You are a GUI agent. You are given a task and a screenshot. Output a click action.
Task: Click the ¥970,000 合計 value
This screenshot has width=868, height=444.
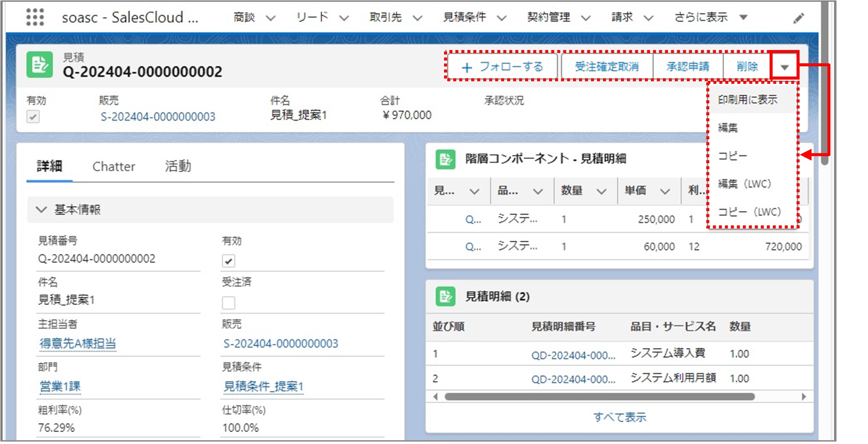tap(407, 115)
